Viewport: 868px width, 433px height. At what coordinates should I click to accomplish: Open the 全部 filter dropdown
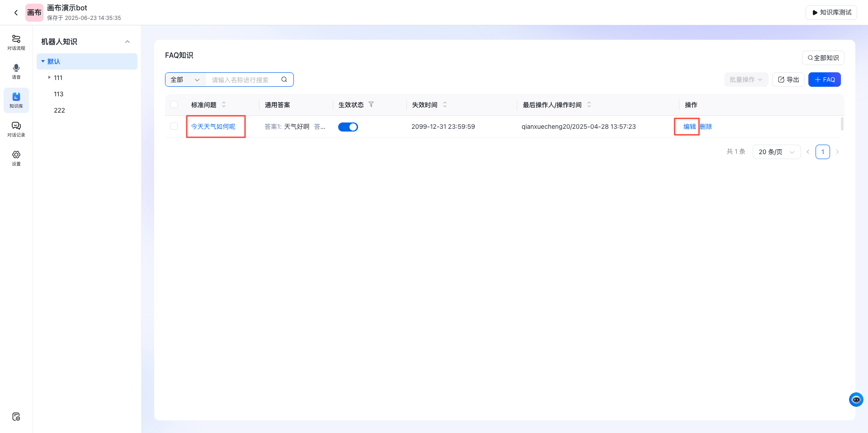pyautogui.click(x=185, y=80)
